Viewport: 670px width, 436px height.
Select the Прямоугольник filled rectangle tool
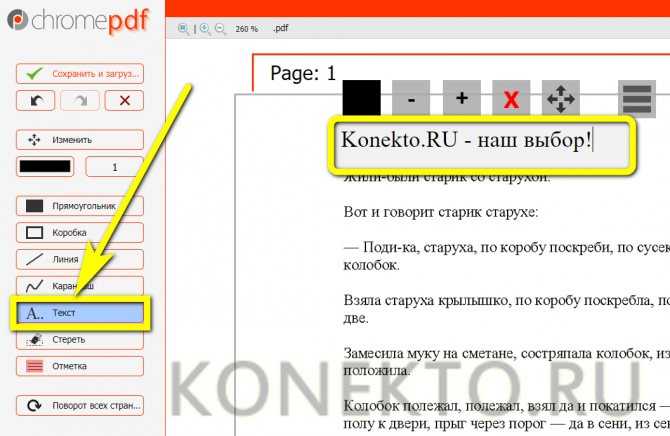coord(80,206)
